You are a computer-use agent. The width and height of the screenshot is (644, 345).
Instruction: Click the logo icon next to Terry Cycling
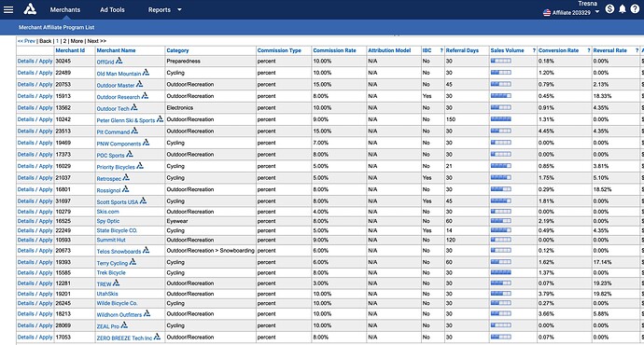133,262
